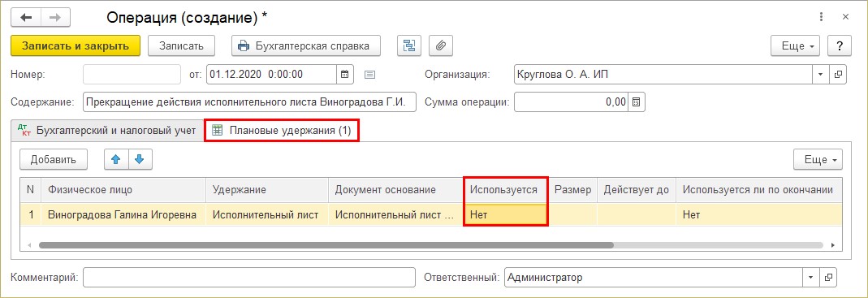Move row down with blue arrow
Image resolution: width=868 pixels, height=298 pixels.
[x=140, y=159]
